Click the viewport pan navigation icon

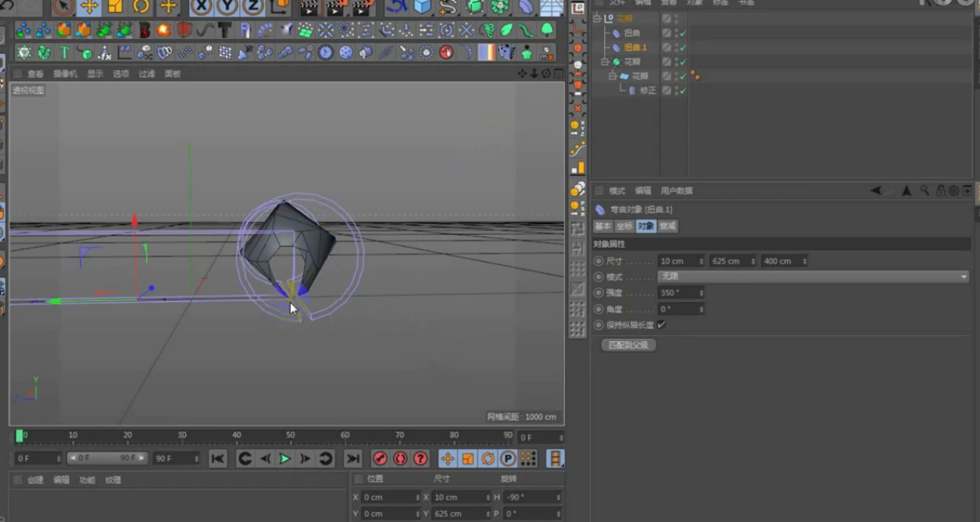pyautogui.click(x=522, y=74)
